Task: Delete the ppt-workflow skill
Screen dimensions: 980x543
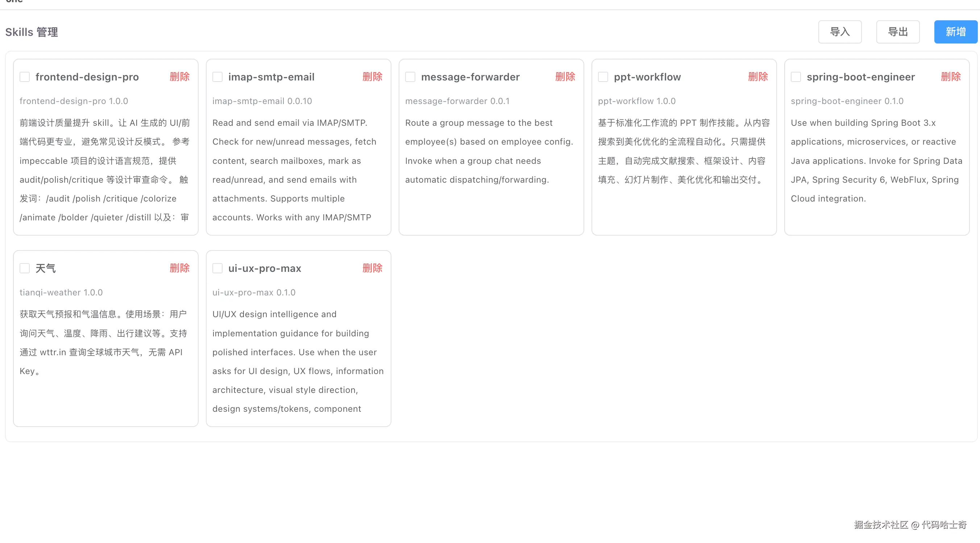Action: click(758, 77)
